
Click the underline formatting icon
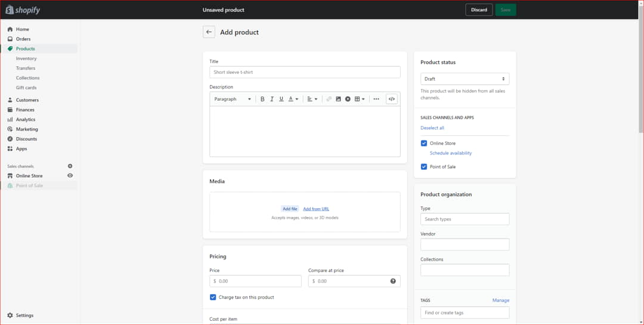click(x=281, y=99)
